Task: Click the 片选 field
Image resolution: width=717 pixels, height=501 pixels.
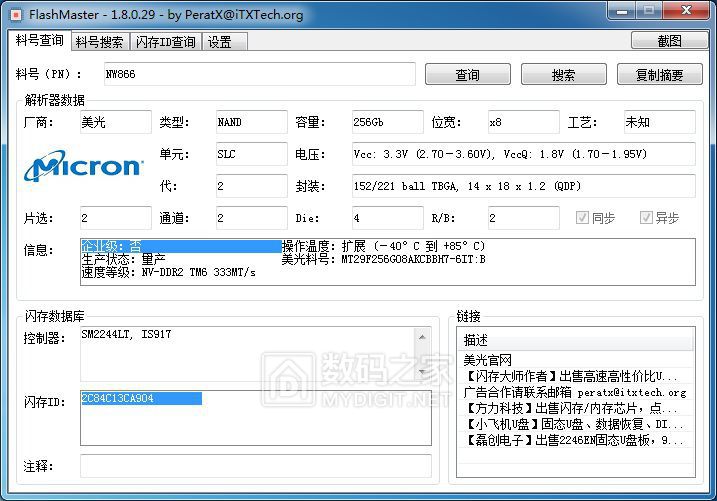Action: pos(116,218)
